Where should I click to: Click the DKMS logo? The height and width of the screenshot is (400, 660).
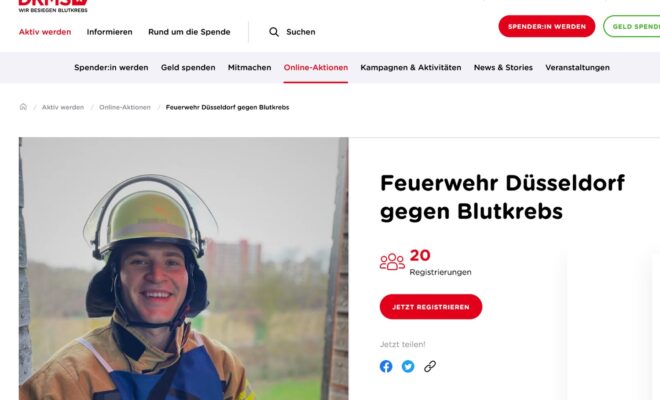(53, 6)
